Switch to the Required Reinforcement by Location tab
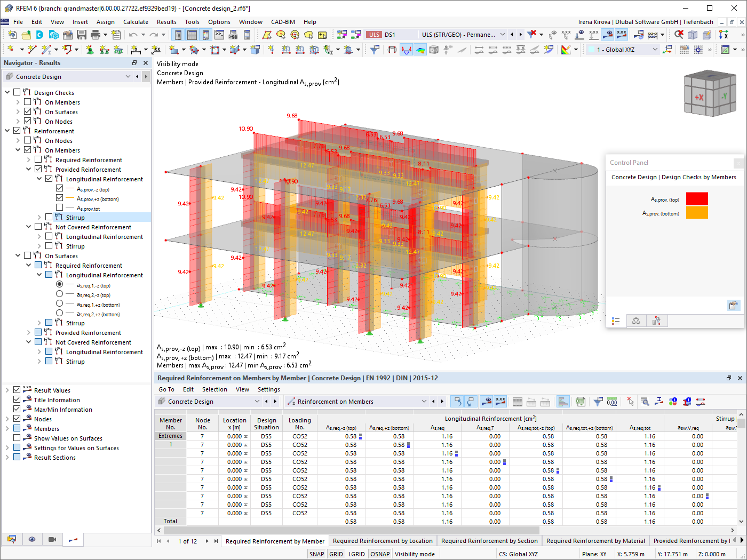This screenshot has width=747, height=560. [x=383, y=540]
